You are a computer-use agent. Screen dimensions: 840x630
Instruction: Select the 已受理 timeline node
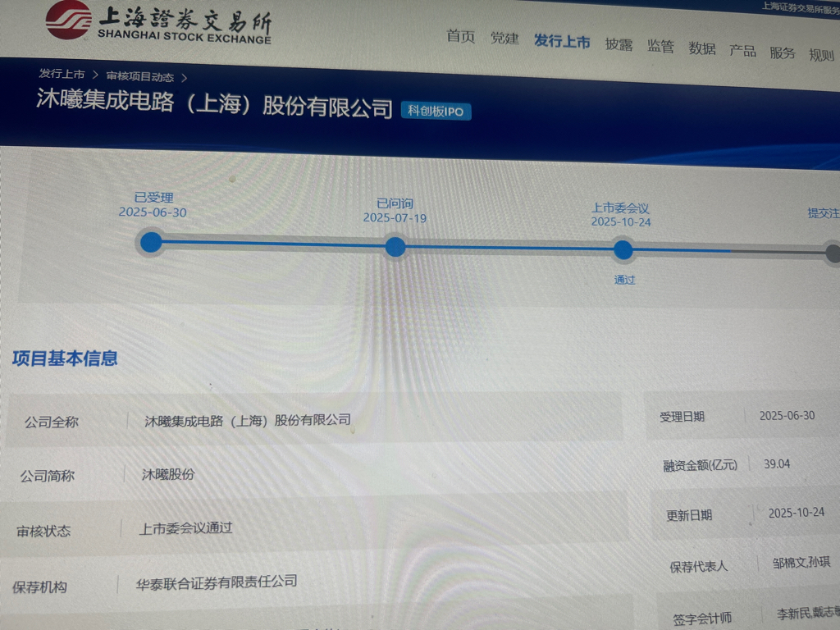151,242
